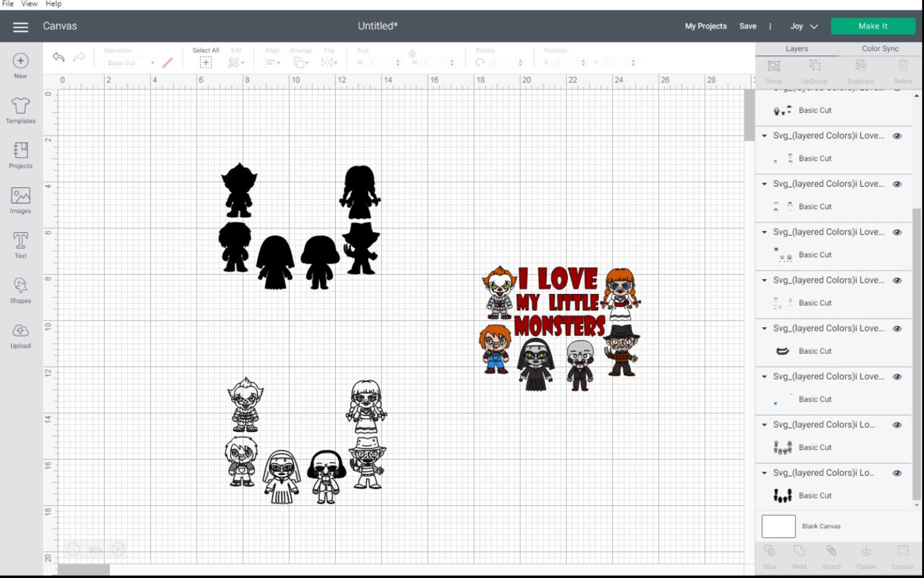
Task: Hide layer group with orange hair thumbnail
Action: coord(897,184)
